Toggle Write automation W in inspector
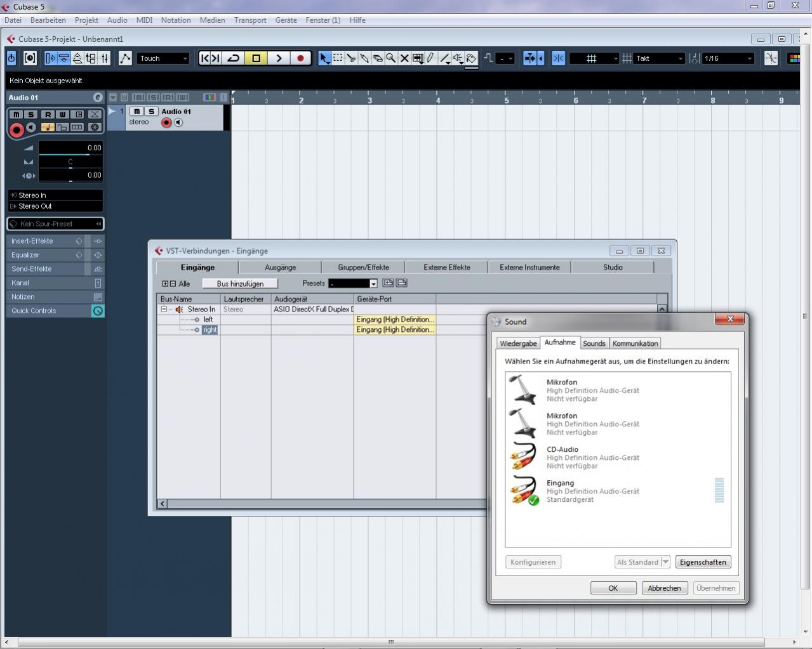Screen dimensions: 812x649 [62, 114]
